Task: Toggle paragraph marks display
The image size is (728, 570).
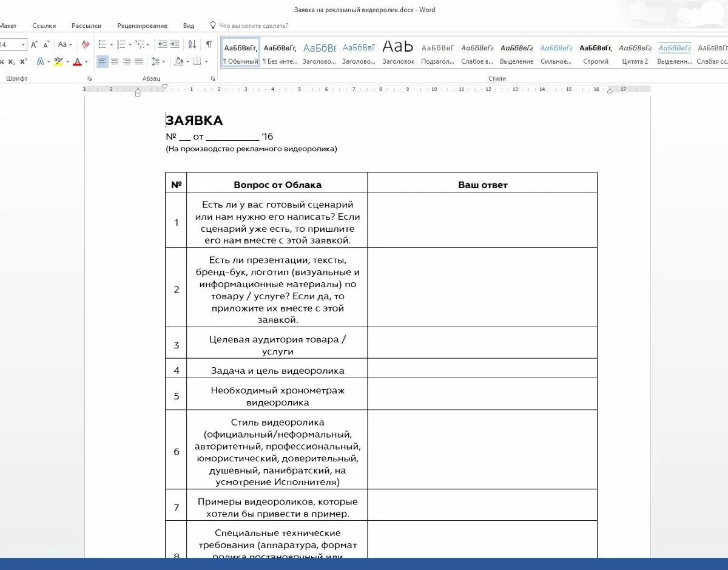Action: 209,44
